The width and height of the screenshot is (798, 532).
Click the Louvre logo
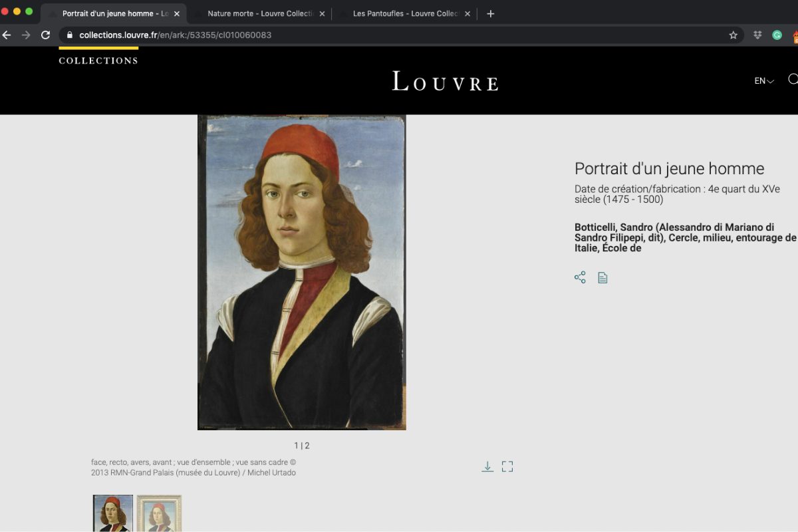446,81
